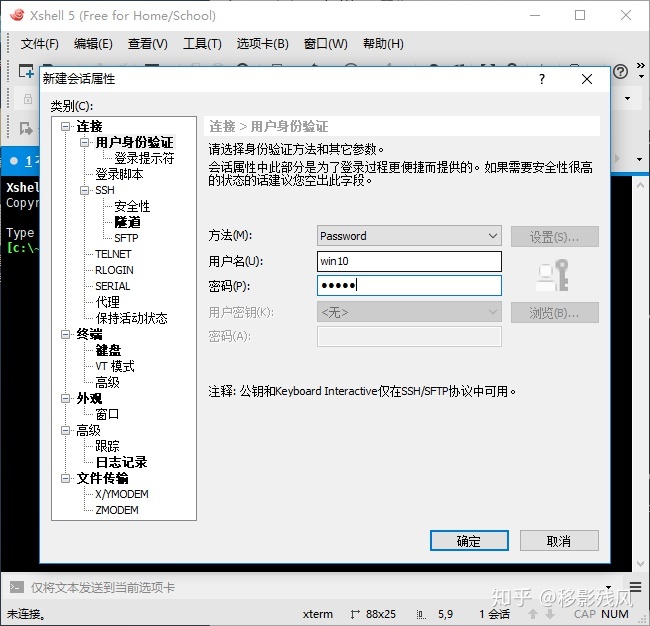Image resolution: width=650 pixels, height=626 pixels.
Task: Collapse the 文件传输 tree node
Action: [x=65, y=478]
